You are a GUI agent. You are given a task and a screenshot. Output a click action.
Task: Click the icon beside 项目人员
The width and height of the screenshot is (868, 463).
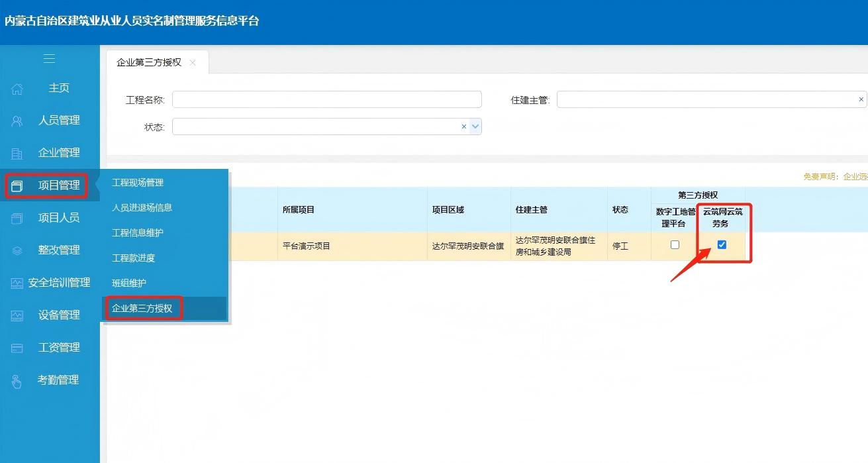17,219
